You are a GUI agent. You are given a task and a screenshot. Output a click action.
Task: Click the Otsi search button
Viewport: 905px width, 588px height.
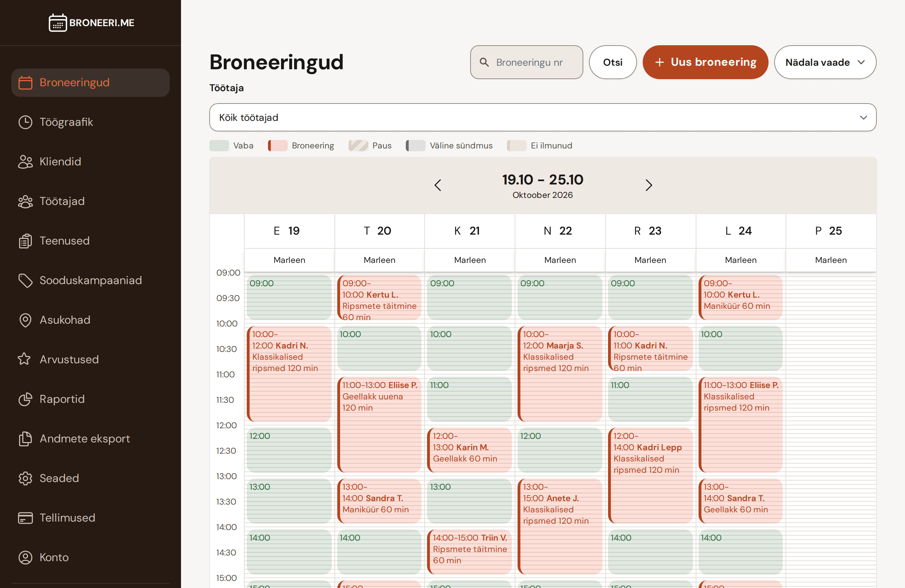pos(613,62)
